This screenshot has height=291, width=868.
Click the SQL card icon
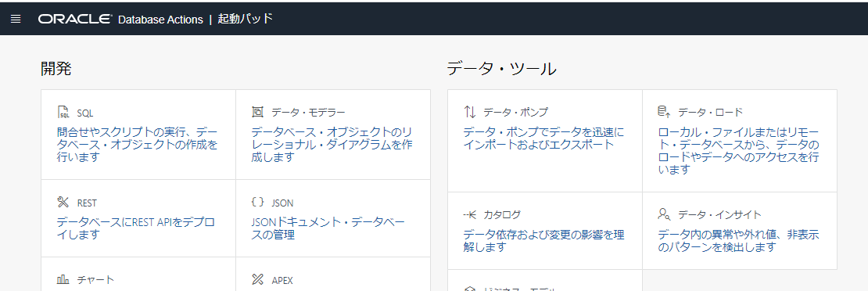63,113
